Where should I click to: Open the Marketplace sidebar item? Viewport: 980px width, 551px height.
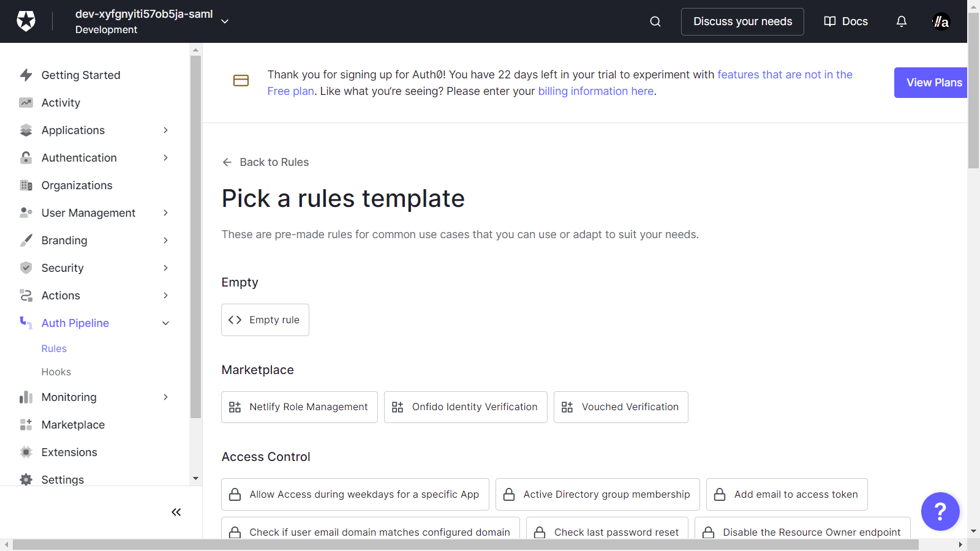(x=73, y=425)
